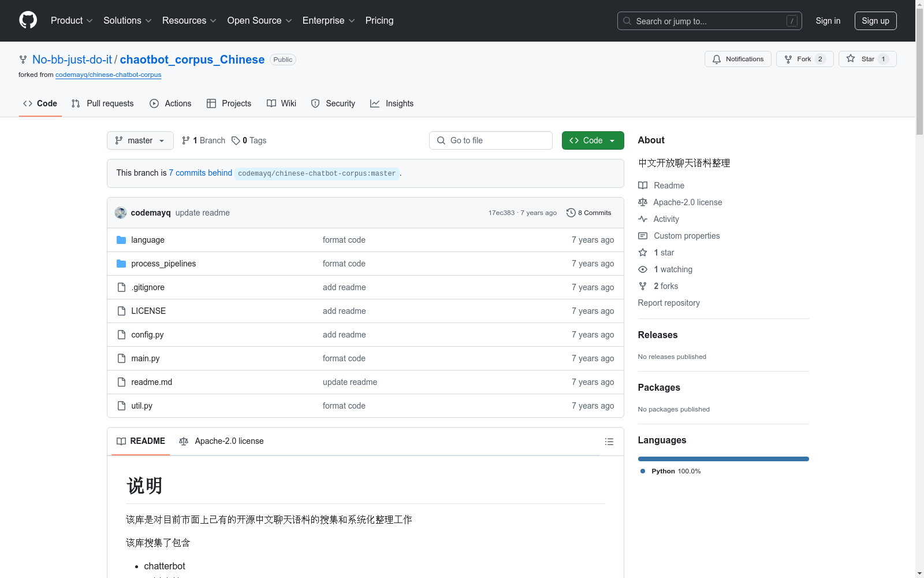Click the fork icon beside repository owner name
Image resolution: width=924 pixels, height=578 pixels.
point(23,60)
